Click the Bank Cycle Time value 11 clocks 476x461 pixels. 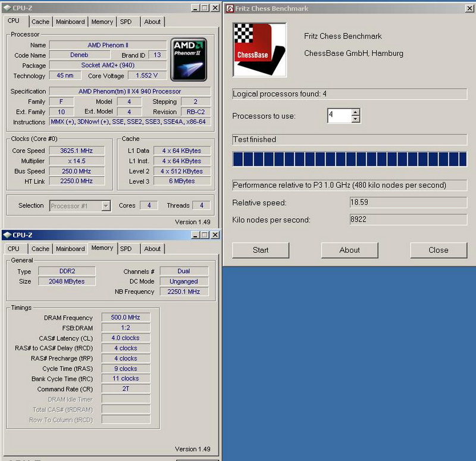126,378
